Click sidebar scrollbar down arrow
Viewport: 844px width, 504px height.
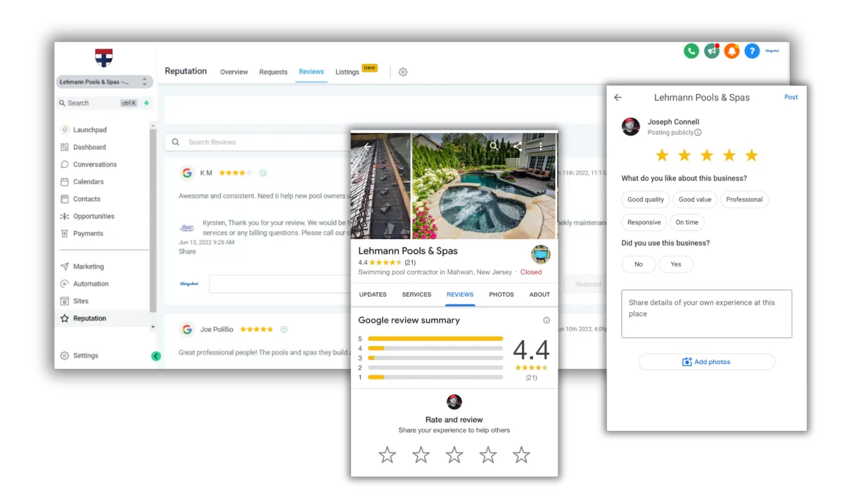153,327
